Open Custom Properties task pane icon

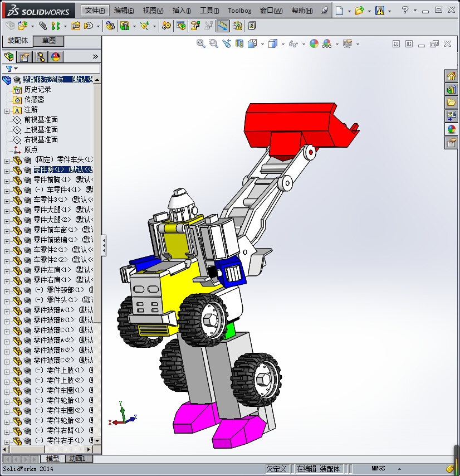(x=451, y=142)
